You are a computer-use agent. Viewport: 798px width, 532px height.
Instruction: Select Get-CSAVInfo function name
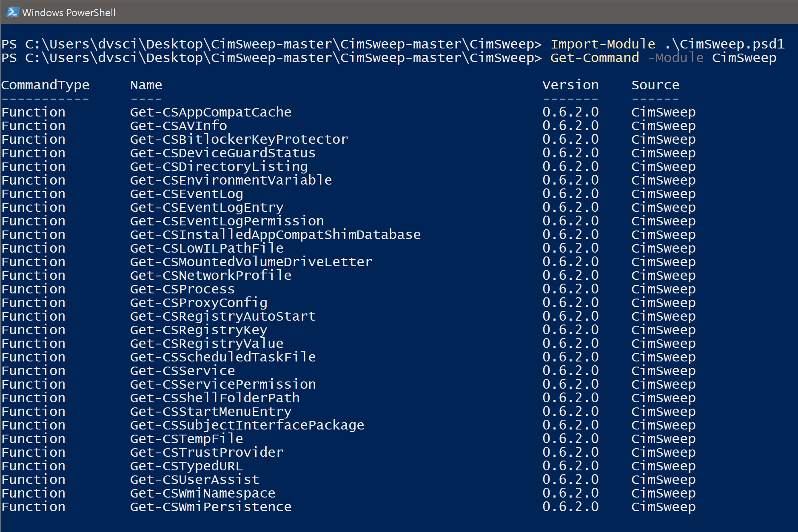click(x=178, y=126)
